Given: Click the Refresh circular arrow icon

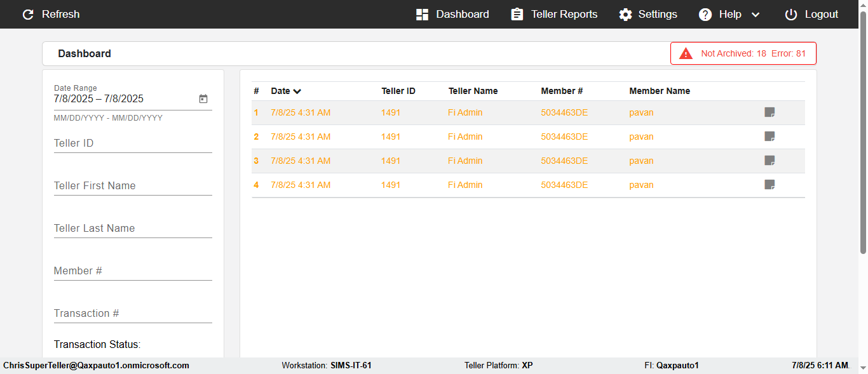Looking at the screenshot, I should (x=28, y=14).
